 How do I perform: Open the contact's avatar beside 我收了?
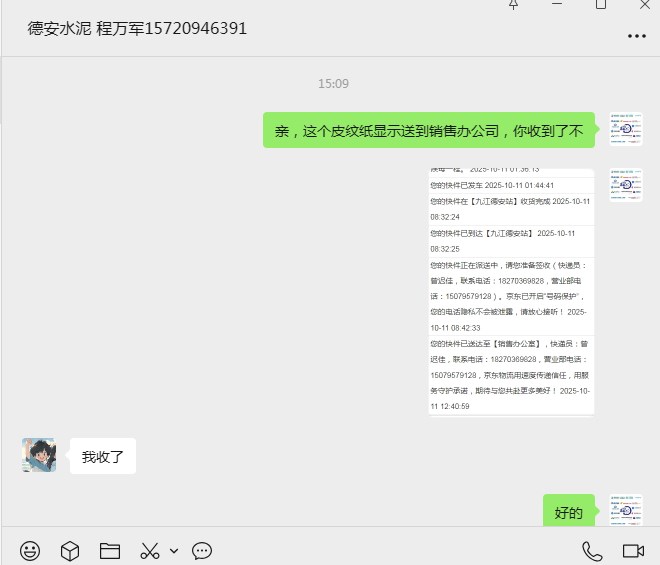(x=39, y=455)
